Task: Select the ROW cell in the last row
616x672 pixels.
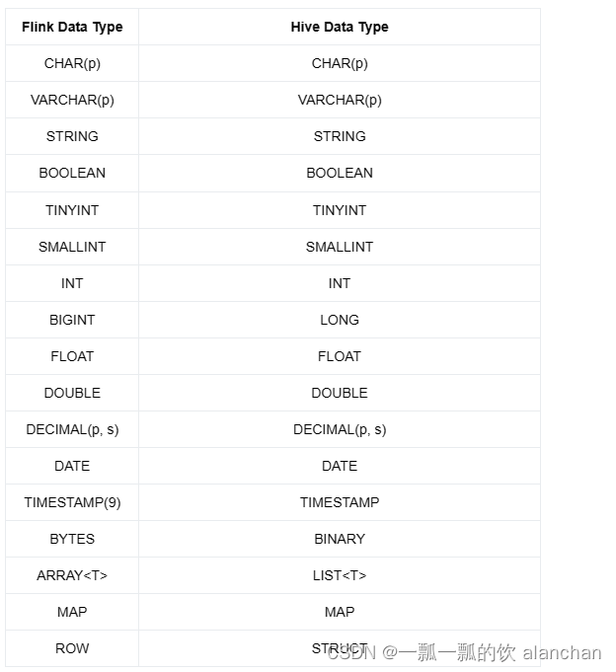Action: tap(72, 648)
